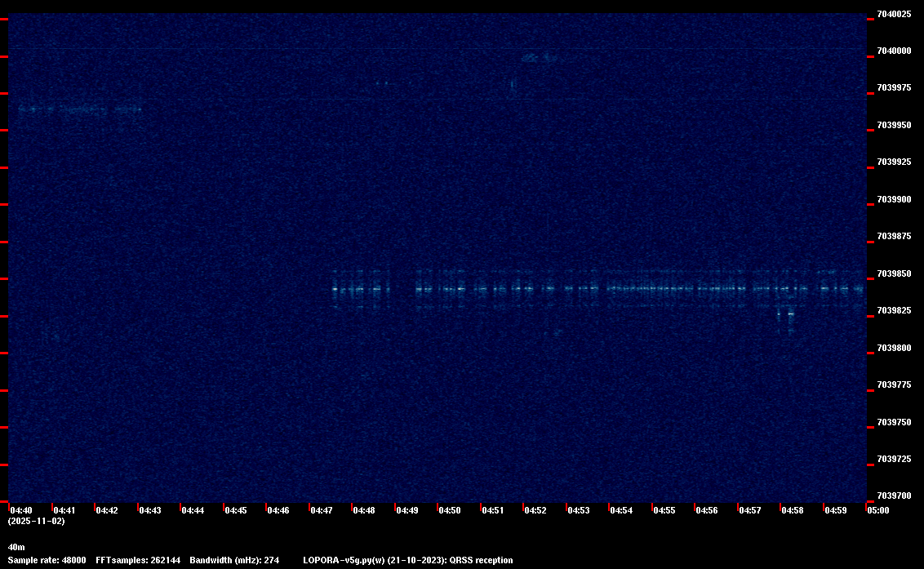
Task: Click the (2025-11-02) date text
Action: pos(37,521)
